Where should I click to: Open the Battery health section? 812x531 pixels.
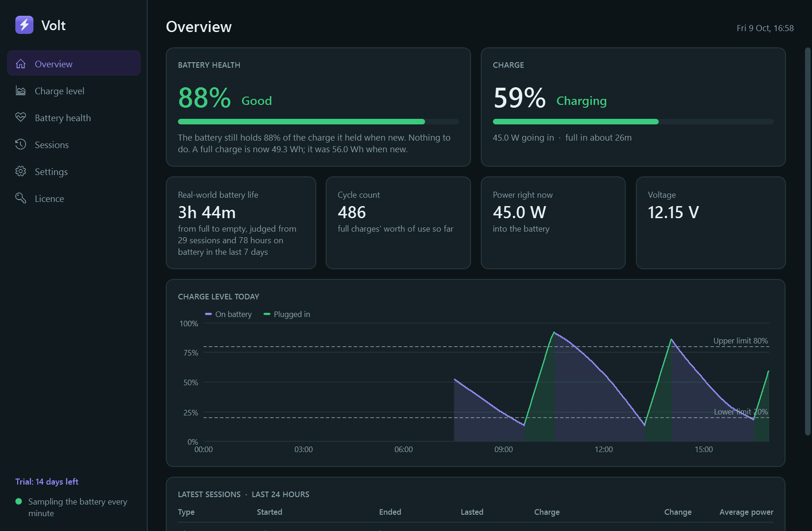click(74, 117)
